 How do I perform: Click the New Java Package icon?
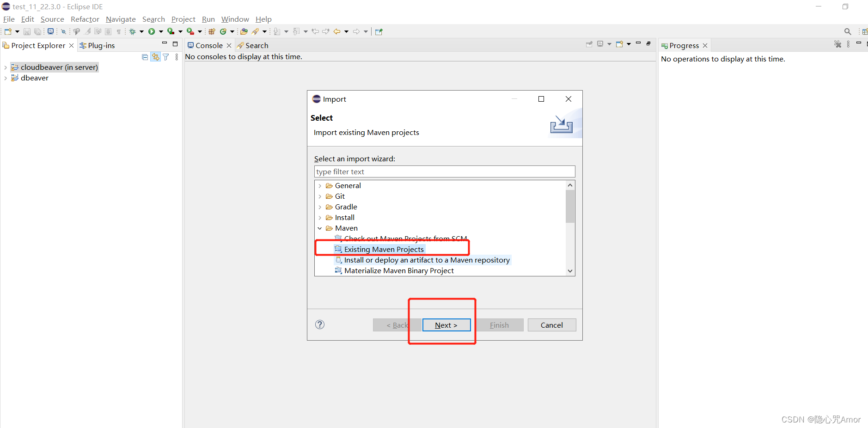pyautogui.click(x=212, y=31)
